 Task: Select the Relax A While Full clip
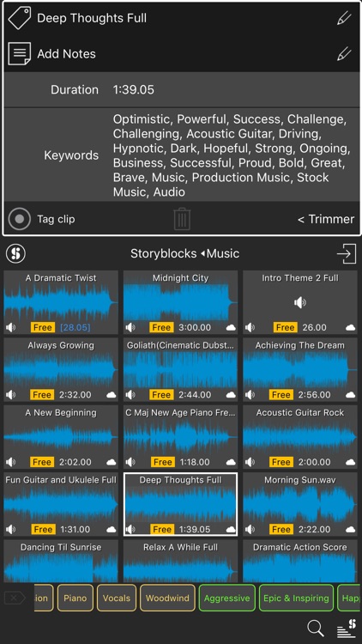click(181, 561)
